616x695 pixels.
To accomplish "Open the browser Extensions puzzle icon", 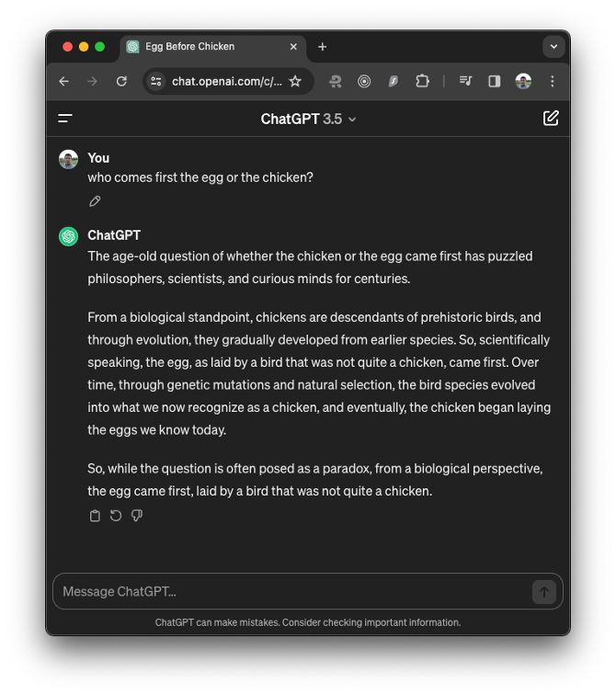I will pos(422,82).
